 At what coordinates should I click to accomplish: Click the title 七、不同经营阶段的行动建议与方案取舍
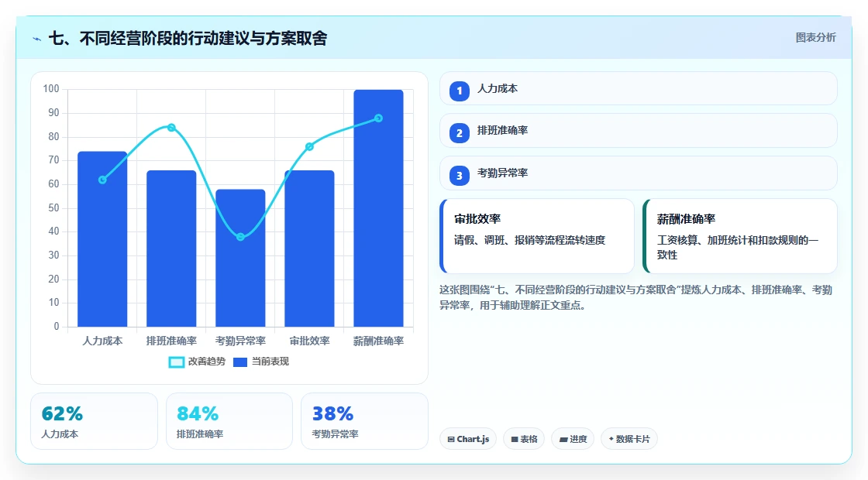pyautogui.click(x=188, y=38)
